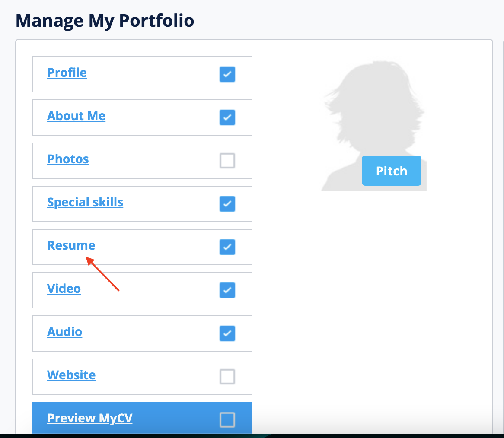Open the Video link

click(x=64, y=289)
